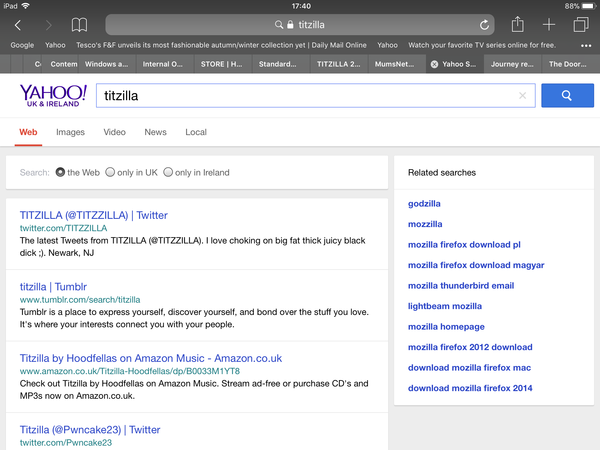
Task: Click 'download mozilla firefox mac'
Action: pos(470,368)
